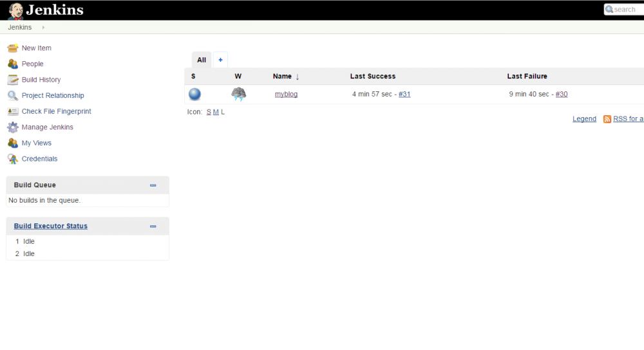Click 'No builds in the queue.' text
The image size is (644, 350).
[x=44, y=200]
